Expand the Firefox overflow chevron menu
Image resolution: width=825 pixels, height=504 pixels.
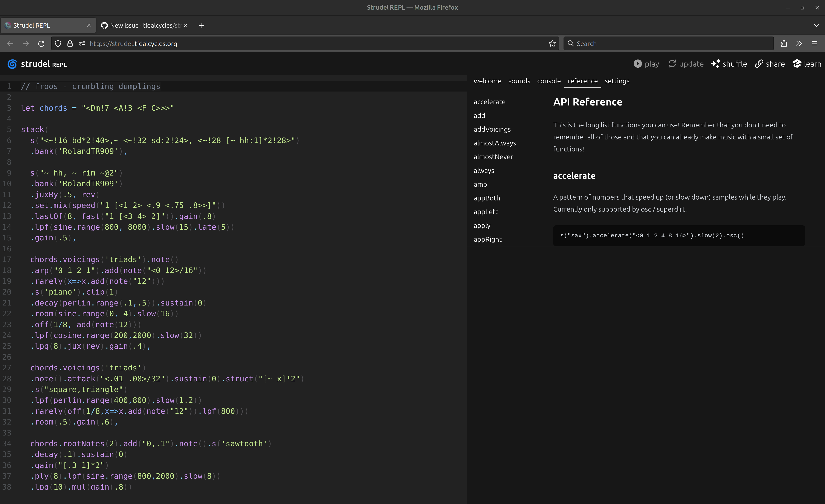(799, 43)
